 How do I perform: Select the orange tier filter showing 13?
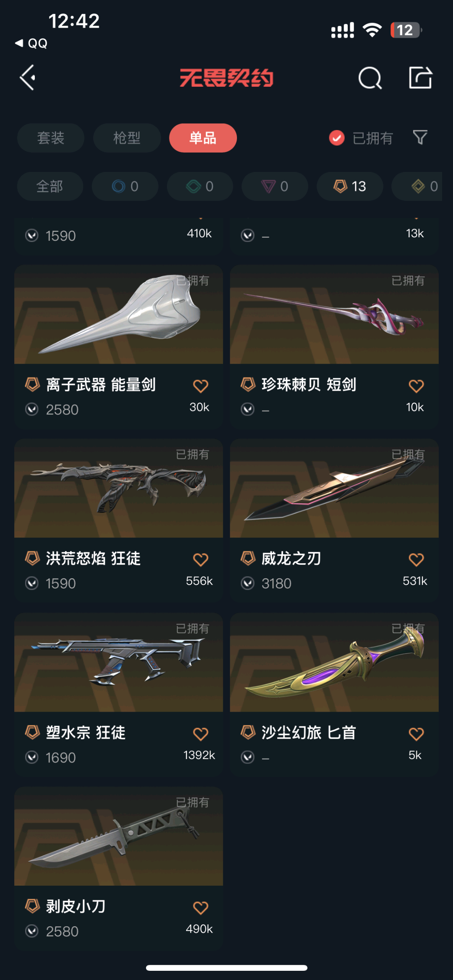[x=350, y=186]
